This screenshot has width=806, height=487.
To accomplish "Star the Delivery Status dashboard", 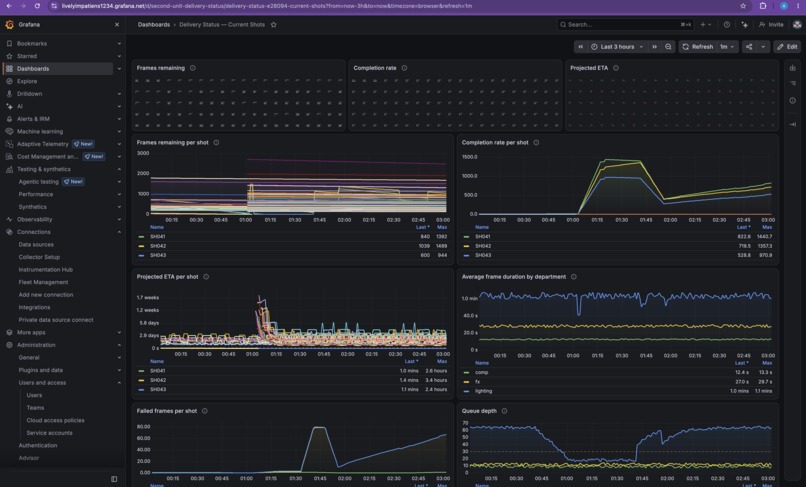I will pyautogui.click(x=273, y=24).
